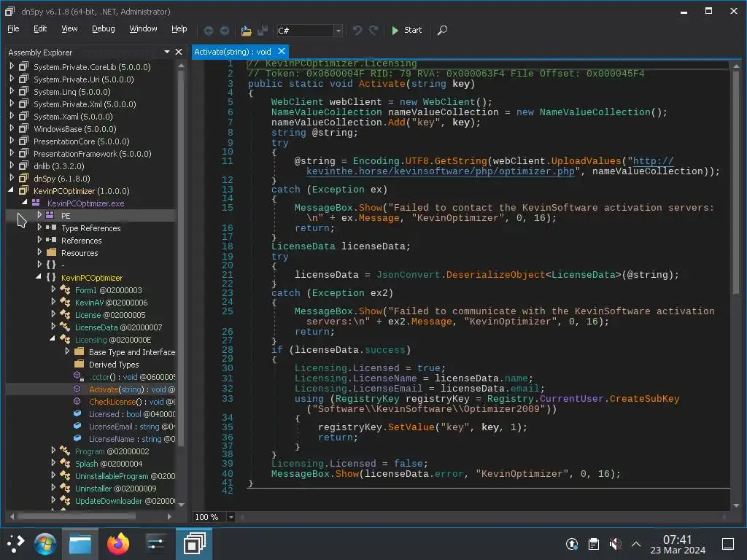Select the UninstallableProgram class
Viewport: 747px width, 560px height.
pos(125,475)
